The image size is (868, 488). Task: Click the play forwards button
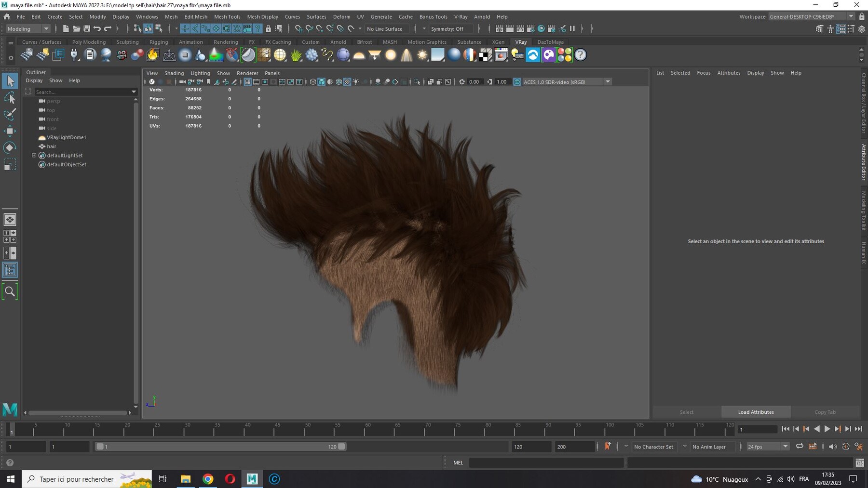827,429
